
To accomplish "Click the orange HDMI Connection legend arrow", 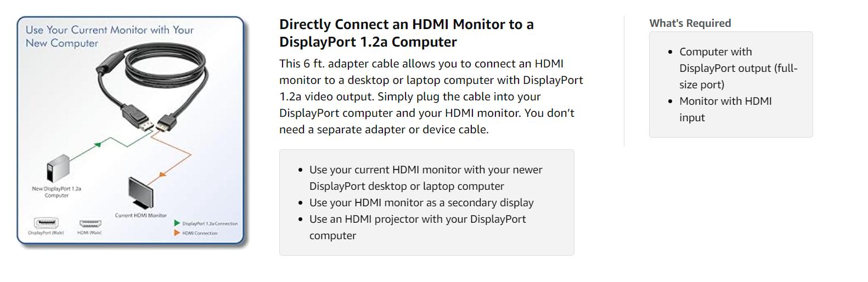I will [x=177, y=233].
